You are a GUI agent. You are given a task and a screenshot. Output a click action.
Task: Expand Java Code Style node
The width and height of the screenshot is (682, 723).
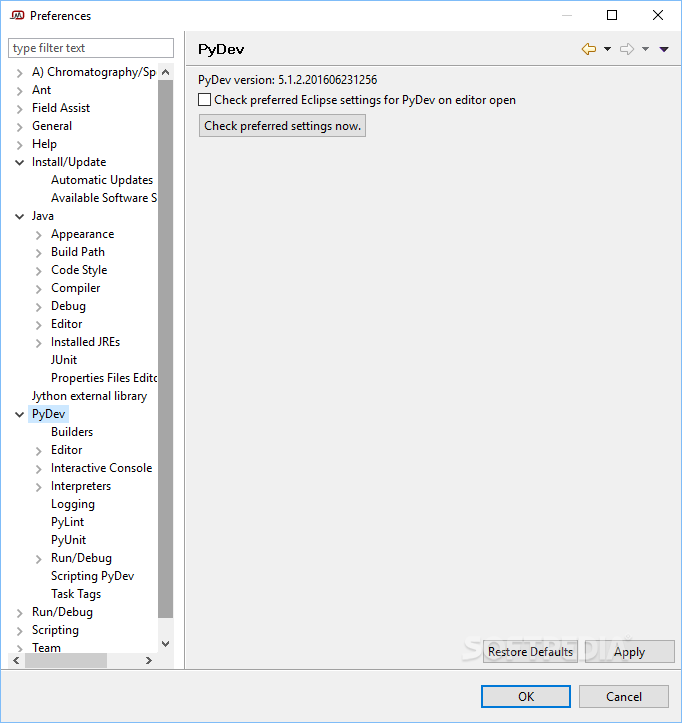point(39,271)
